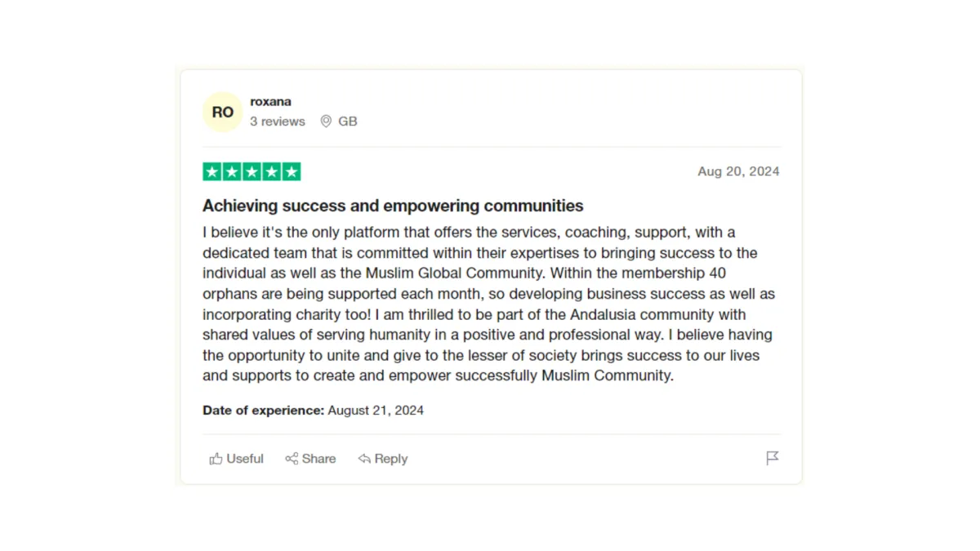Click the review body paragraph text
Viewport: 980px width, 551px height.
pyautogui.click(x=490, y=304)
